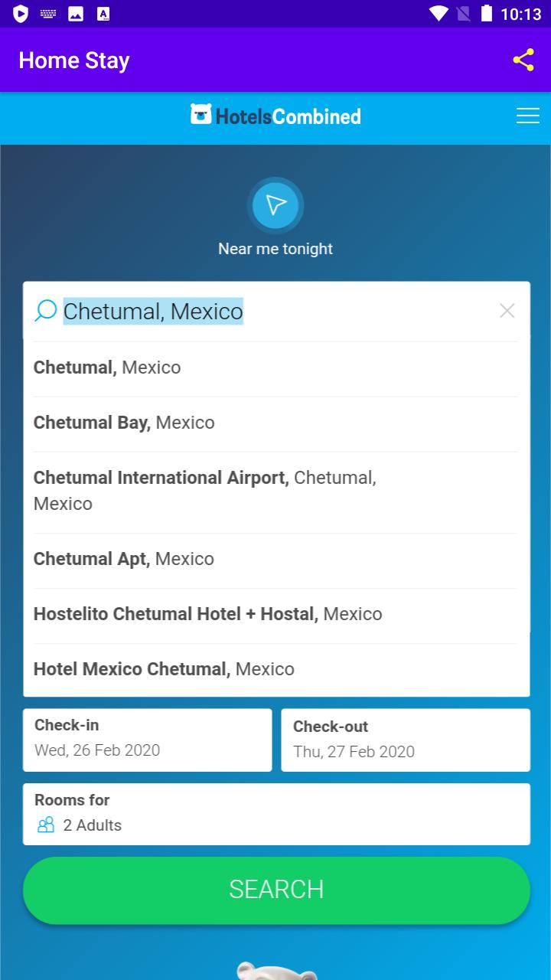Select Hotel Mexico Chetumal suggestion
Viewport: 551px width, 980px height.
(276, 670)
